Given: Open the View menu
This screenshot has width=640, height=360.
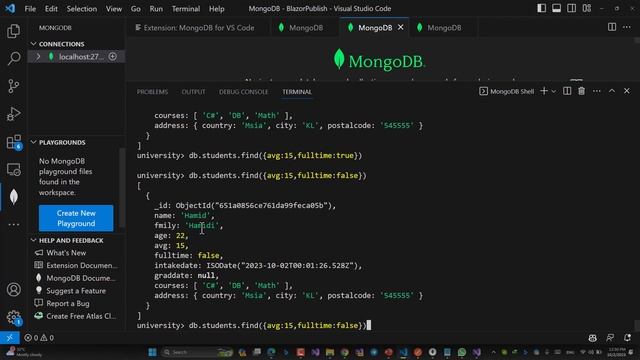Looking at the screenshot, I should tap(113, 9).
